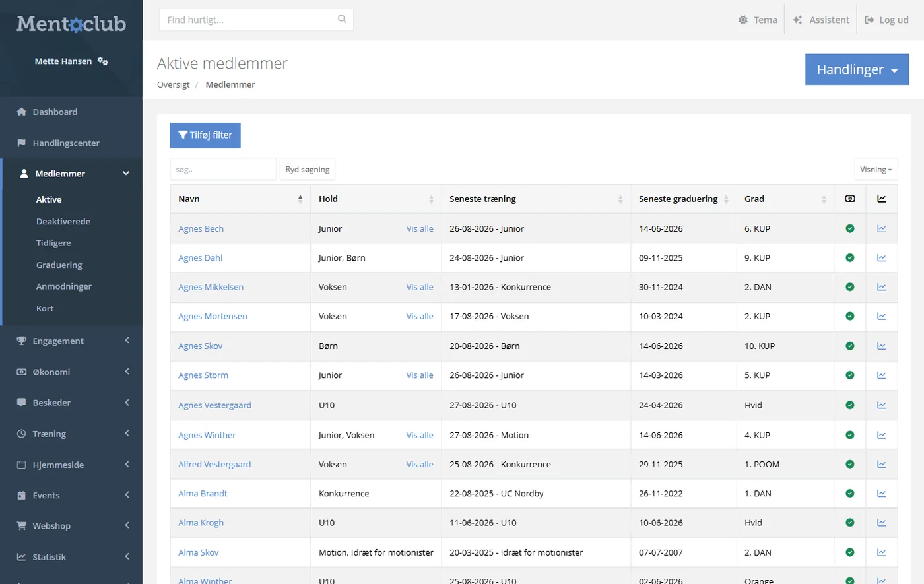Go to Graduering submenu item
The height and width of the screenshot is (584, 924).
pyautogui.click(x=59, y=265)
